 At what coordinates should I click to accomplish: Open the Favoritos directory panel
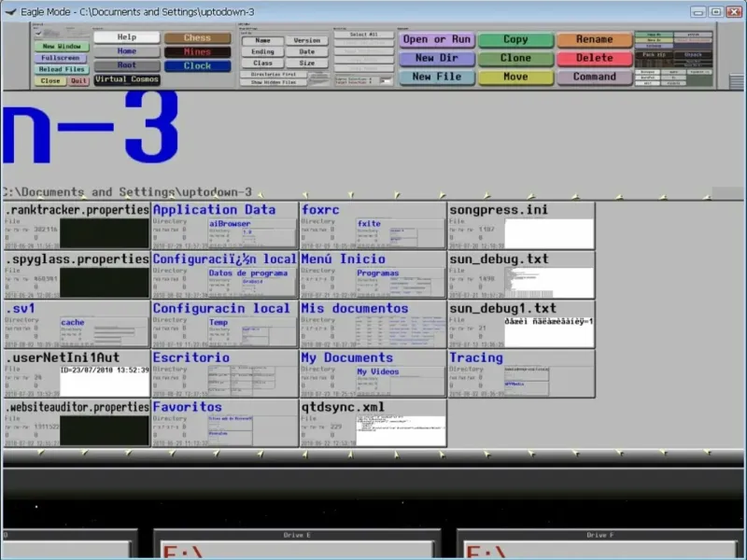225,424
